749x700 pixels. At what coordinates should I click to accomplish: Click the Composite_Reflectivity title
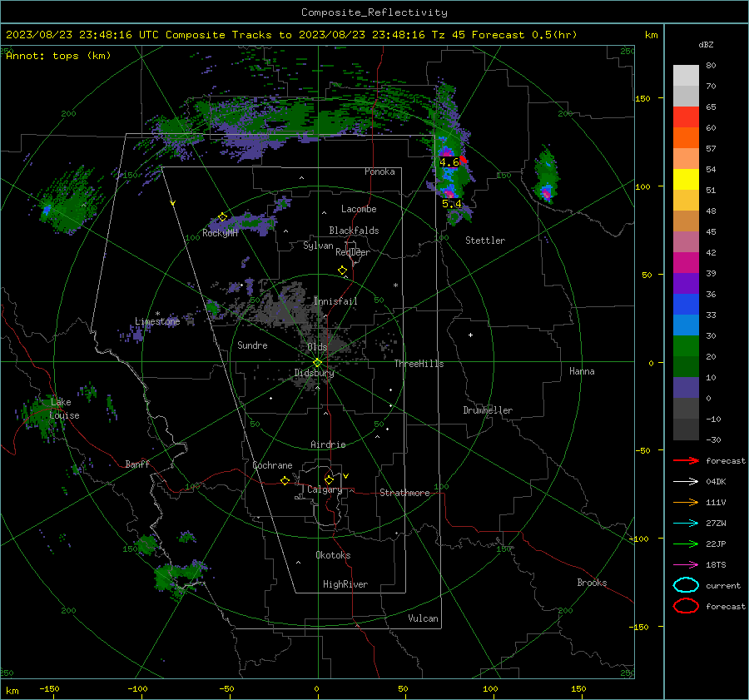click(x=374, y=12)
